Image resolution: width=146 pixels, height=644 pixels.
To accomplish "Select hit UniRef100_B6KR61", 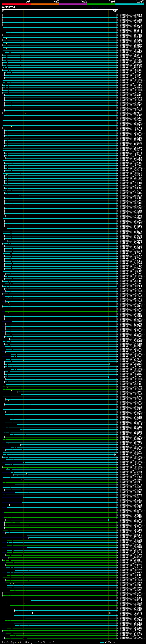I will 131,299.
